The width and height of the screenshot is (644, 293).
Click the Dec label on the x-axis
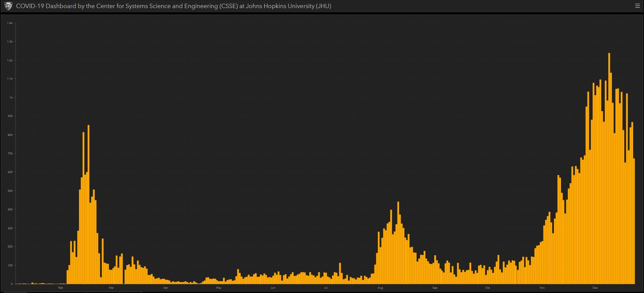click(x=595, y=288)
